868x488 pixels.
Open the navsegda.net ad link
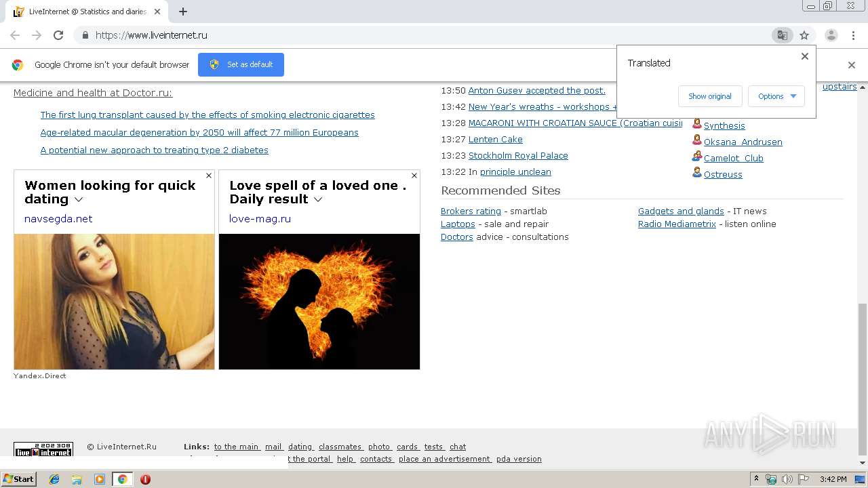[58, 218]
